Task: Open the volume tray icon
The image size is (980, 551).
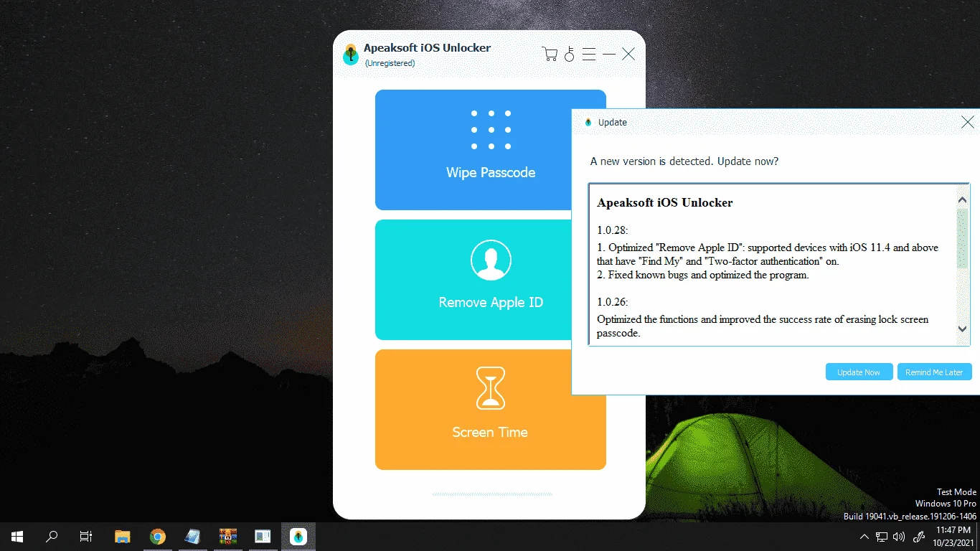Action: (899, 537)
